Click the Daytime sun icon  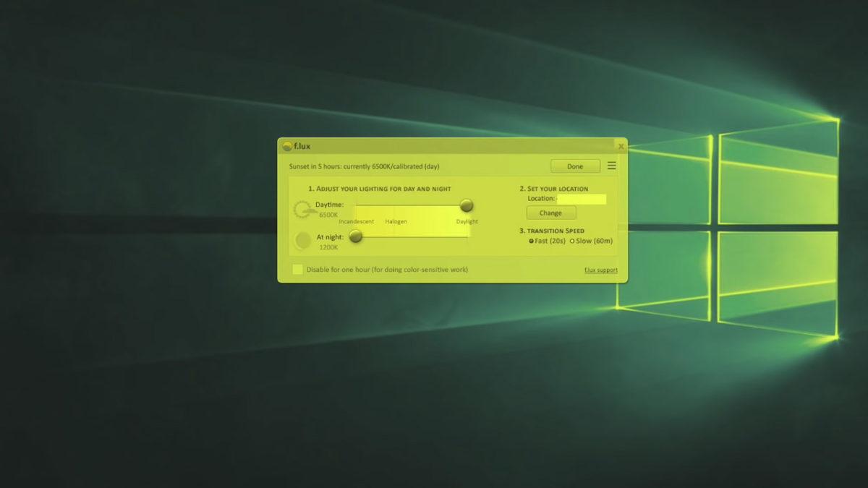click(302, 210)
